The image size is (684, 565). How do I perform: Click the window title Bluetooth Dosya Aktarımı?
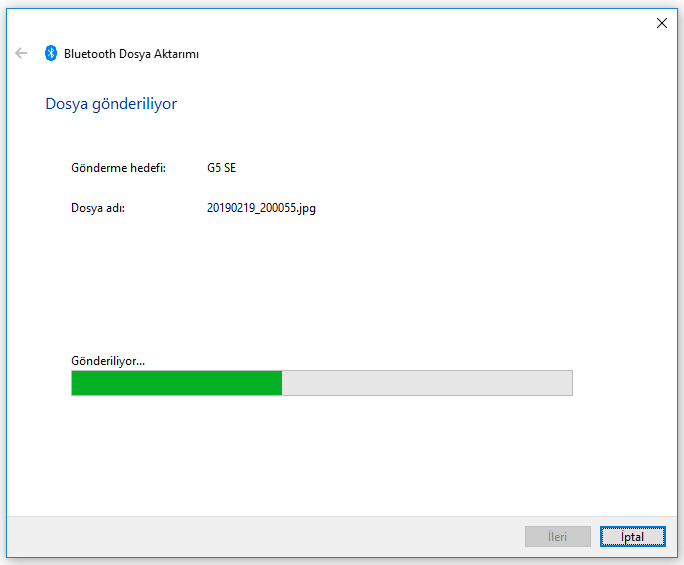pyautogui.click(x=131, y=54)
